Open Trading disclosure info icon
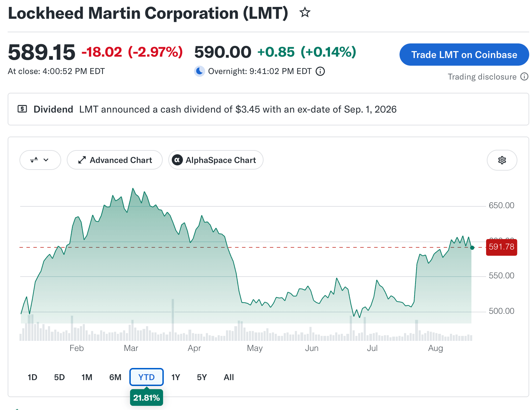 524,76
